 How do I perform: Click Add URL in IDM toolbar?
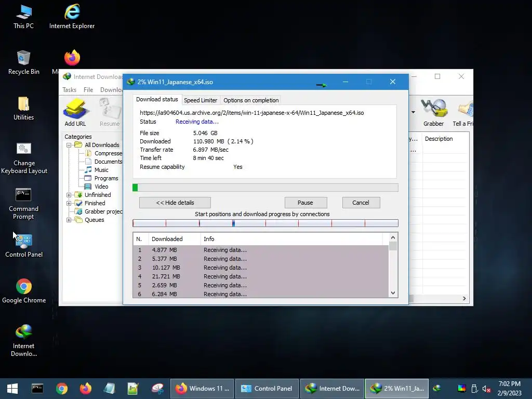(75, 113)
